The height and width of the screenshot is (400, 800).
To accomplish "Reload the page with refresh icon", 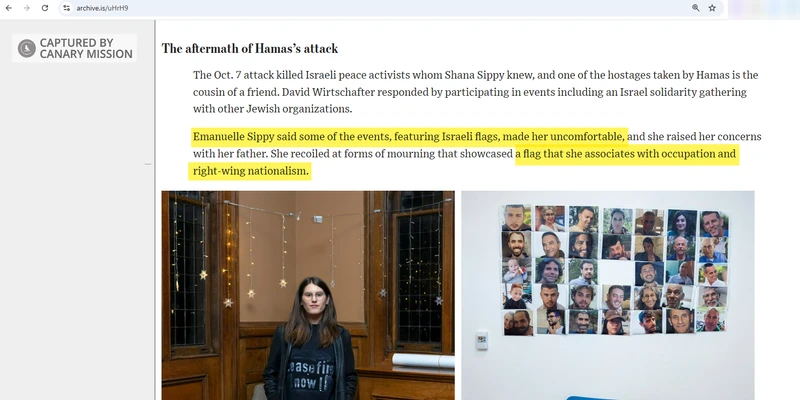I will coord(45,8).
